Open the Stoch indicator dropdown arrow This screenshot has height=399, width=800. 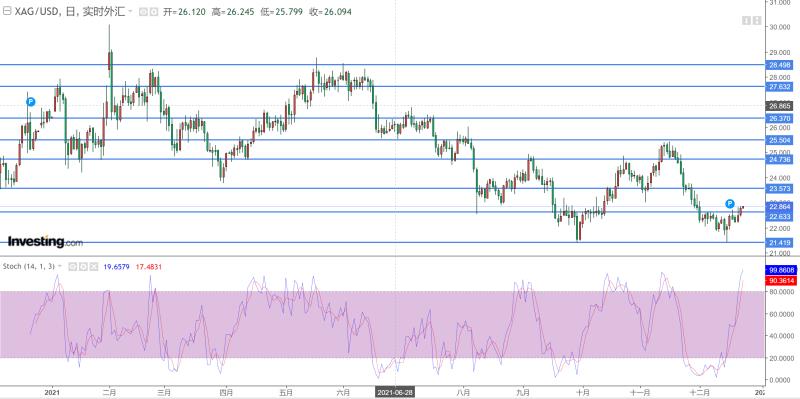pyautogui.click(x=60, y=266)
